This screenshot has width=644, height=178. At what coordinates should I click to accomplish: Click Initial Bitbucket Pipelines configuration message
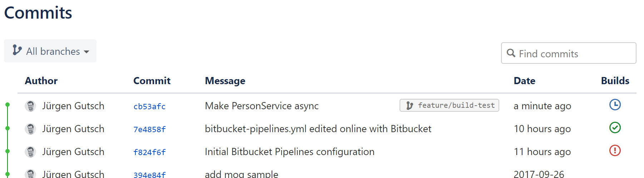289,152
